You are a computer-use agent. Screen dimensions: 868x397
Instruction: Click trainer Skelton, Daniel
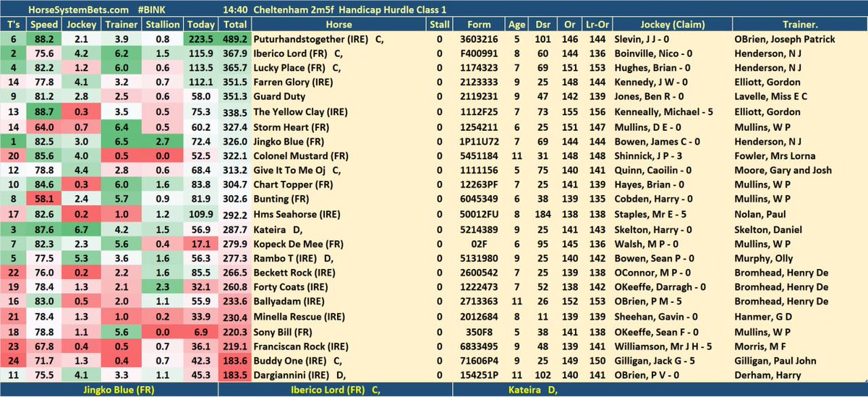point(767,229)
